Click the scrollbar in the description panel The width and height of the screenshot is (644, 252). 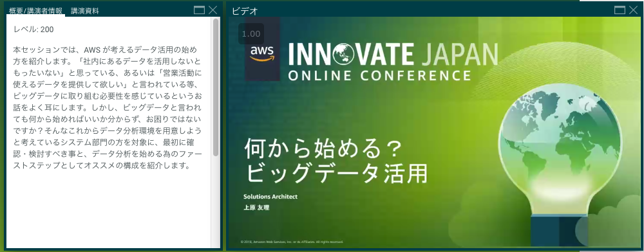(216, 87)
